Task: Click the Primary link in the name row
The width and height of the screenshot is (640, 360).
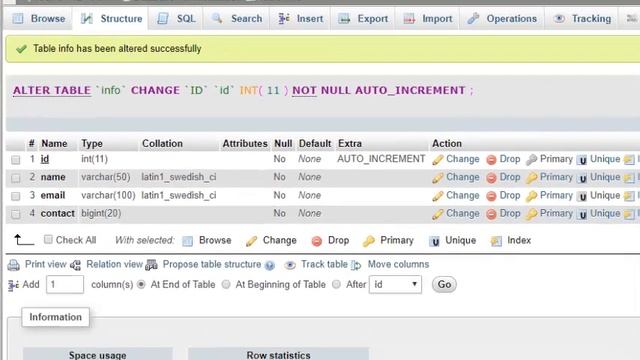Action: (x=556, y=177)
